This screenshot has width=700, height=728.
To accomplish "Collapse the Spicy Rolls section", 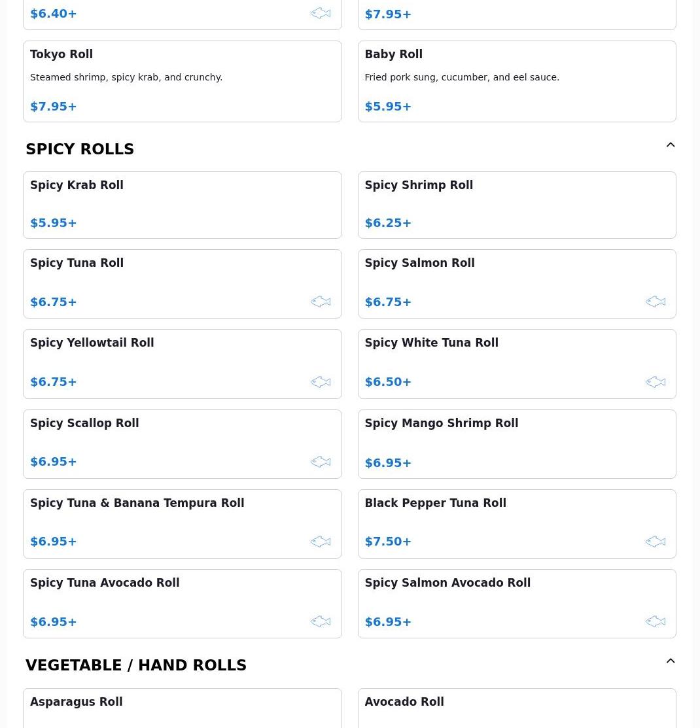I will point(671,145).
